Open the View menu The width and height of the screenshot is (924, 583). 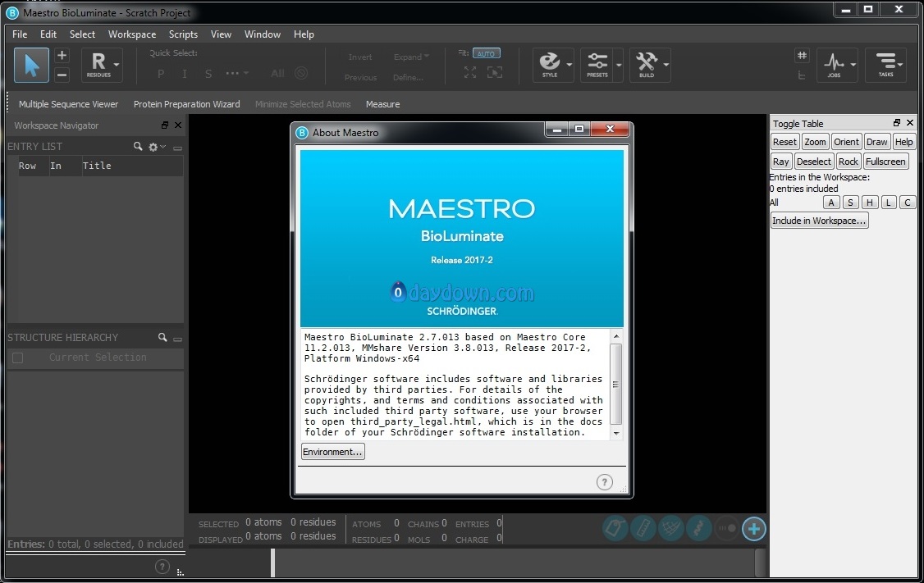[x=221, y=34]
